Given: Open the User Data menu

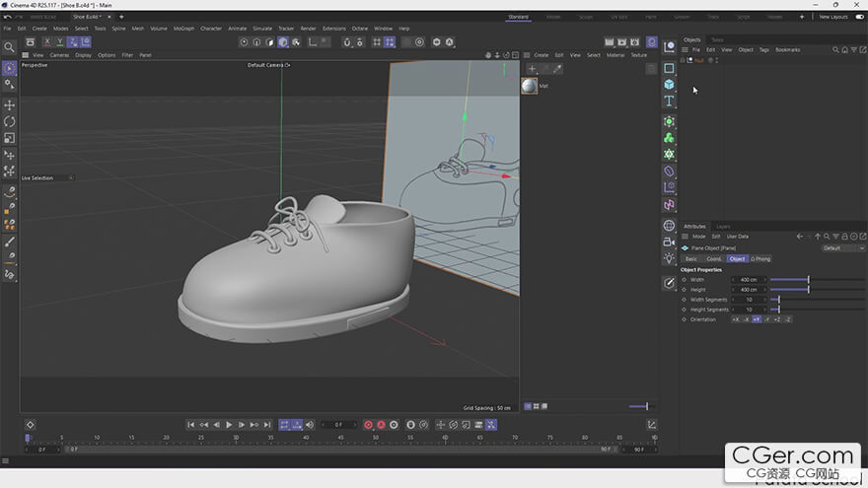Looking at the screenshot, I should [x=738, y=237].
